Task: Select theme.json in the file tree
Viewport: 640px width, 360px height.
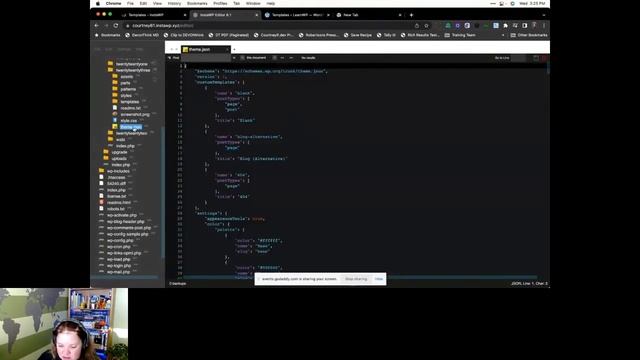Action: pyautogui.click(x=131, y=127)
